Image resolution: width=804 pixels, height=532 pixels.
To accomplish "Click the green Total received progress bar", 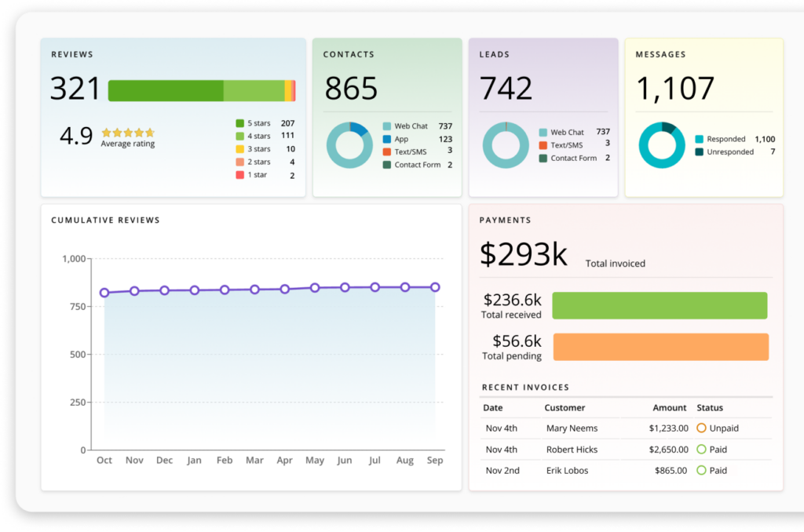I will pos(660,305).
